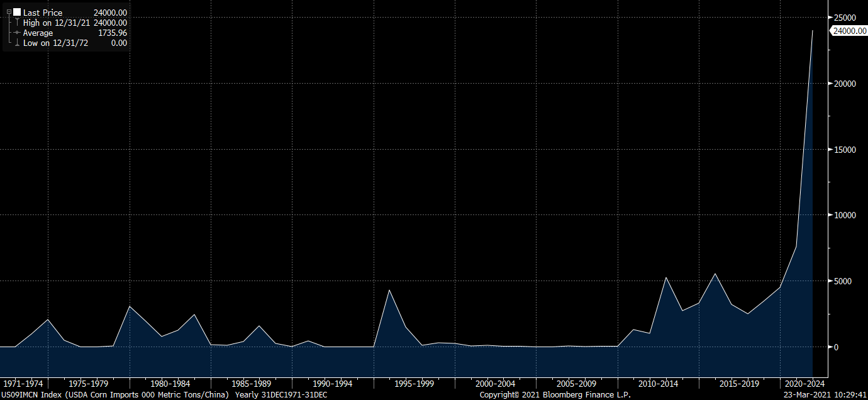Click the 1971-1974 period on time axis
868x400 pixels.
24,383
